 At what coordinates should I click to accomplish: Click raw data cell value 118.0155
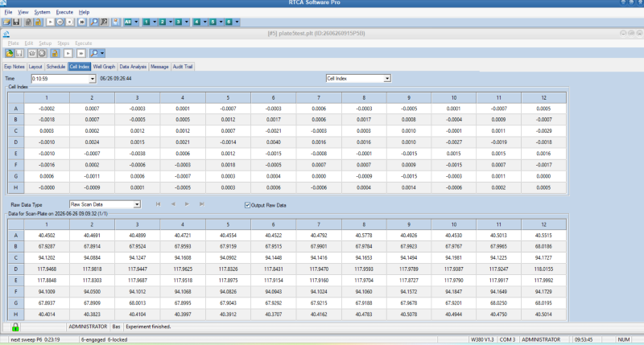tap(543, 269)
